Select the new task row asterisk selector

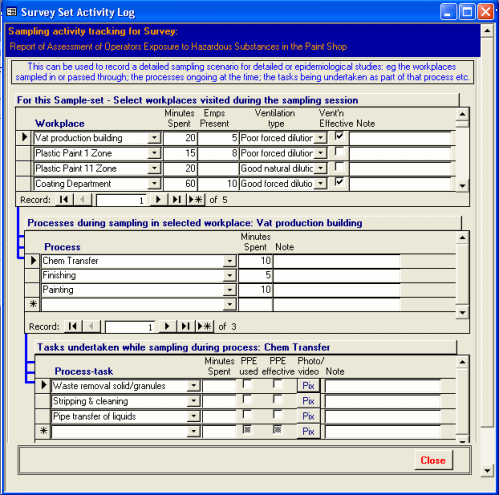(x=43, y=431)
